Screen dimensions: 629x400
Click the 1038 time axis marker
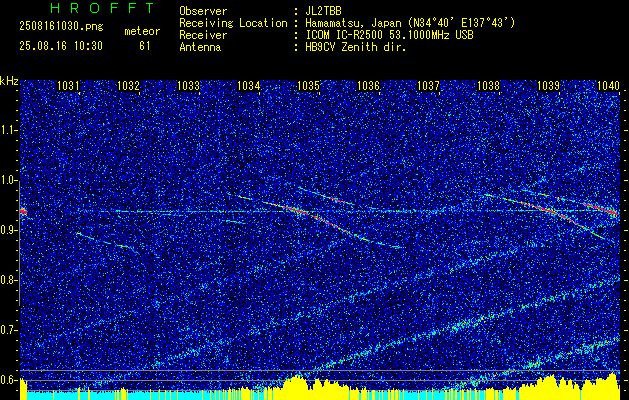[489, 85]
